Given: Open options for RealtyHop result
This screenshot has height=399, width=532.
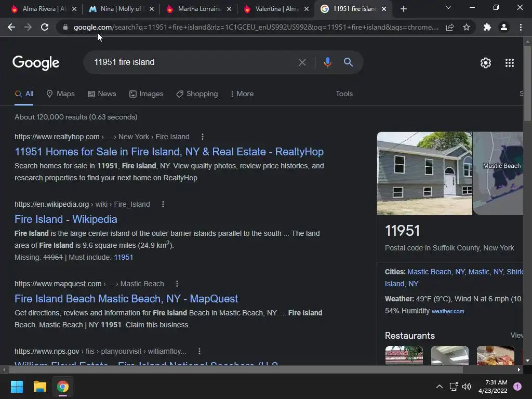Looking at the screenshot, I should point(203,137).
